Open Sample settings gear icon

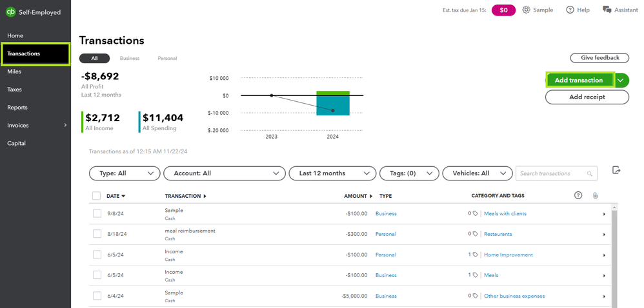point(527,10)
